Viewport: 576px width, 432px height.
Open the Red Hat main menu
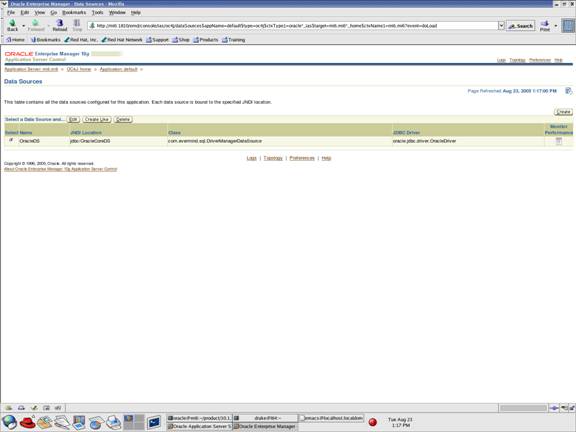pyautogui.click(x=27, y=422)
